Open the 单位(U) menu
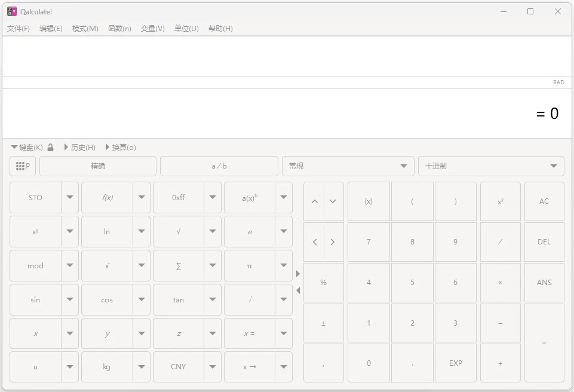Screen dimensions: 574x392 tap(186, 29)
